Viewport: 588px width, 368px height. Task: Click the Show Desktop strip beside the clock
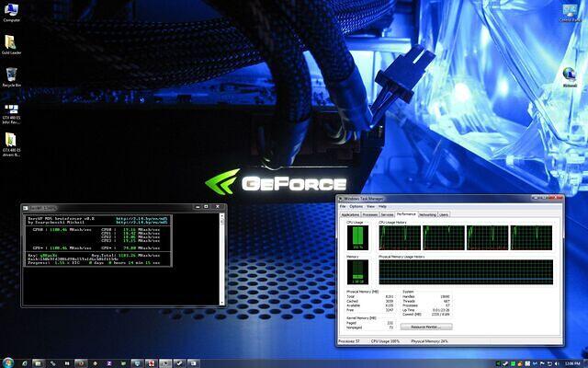pos(586,363)
